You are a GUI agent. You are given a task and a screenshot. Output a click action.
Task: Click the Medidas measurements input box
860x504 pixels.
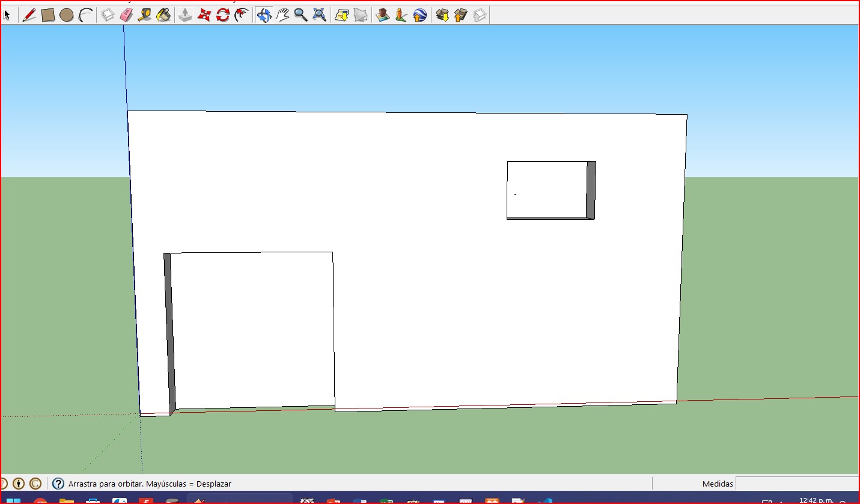click(x=797, y=484)
